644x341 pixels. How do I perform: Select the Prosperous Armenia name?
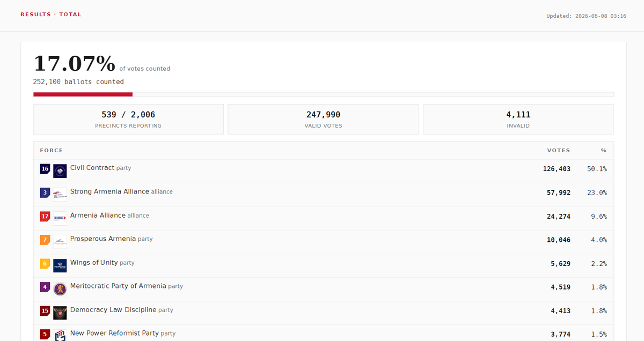pos(103,239)
